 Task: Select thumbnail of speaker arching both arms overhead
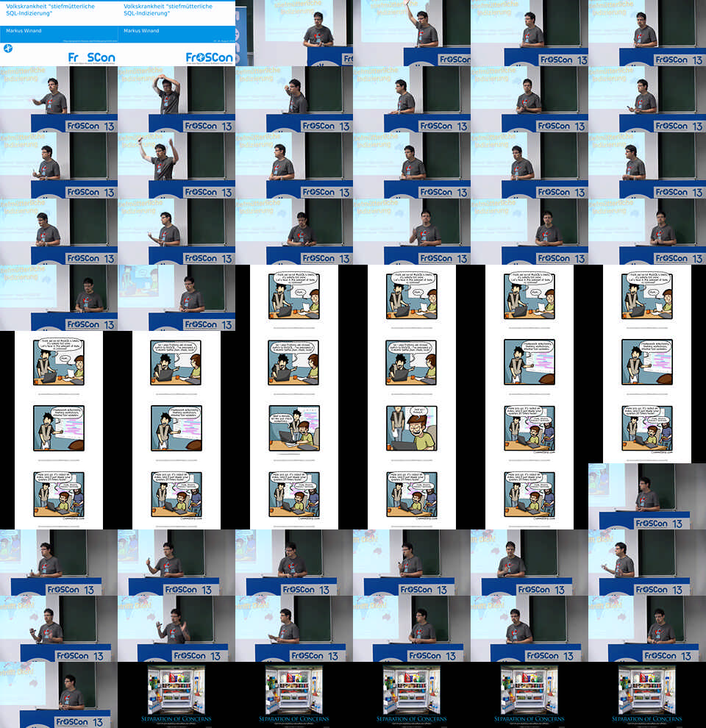click(176, 99)
